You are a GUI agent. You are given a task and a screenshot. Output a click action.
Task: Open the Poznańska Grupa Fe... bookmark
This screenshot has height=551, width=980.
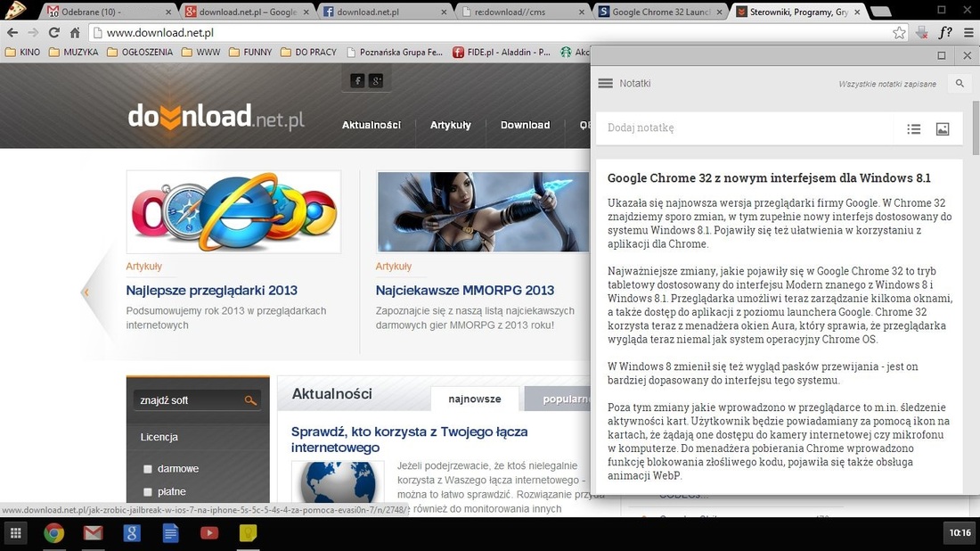pos(395,52)
